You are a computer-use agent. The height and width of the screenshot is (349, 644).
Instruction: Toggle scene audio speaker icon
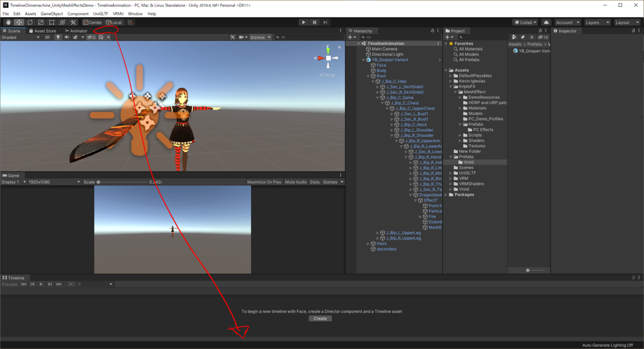tap(67, 37)
